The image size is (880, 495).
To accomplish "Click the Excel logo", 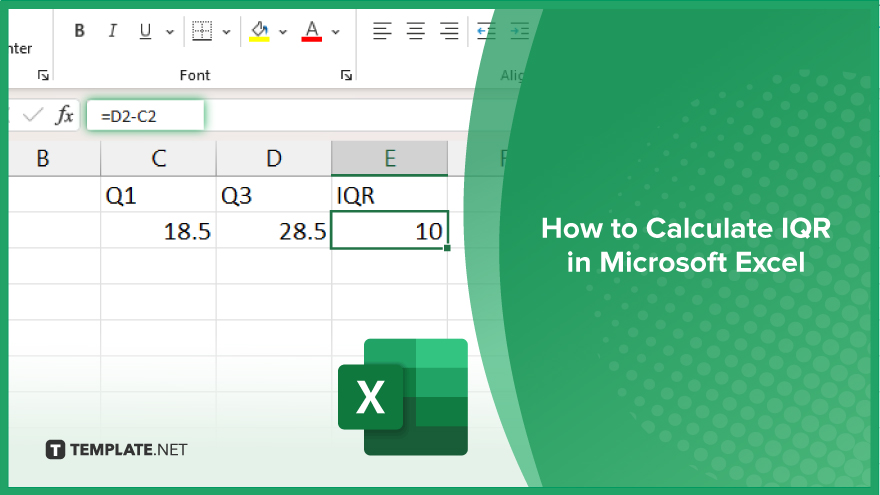I will (x=403, y=397).
